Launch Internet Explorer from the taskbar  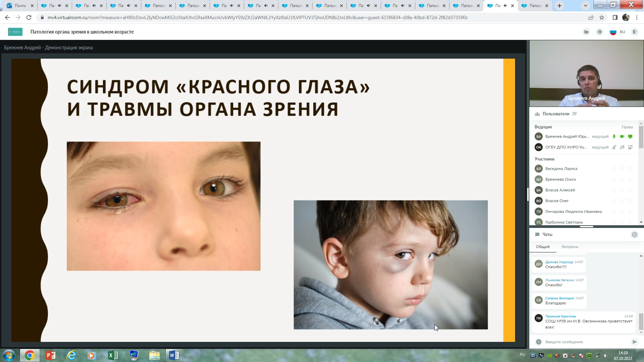pos(71,355)
